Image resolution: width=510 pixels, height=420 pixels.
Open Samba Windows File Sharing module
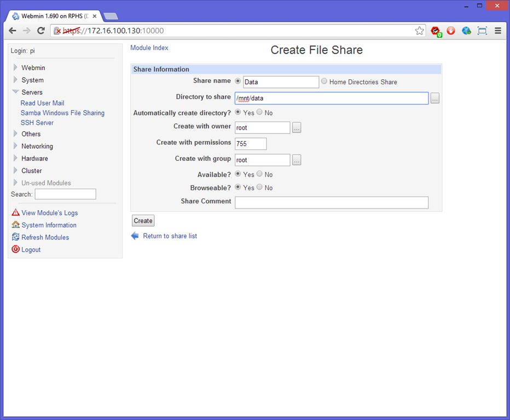click(x=62, y=113)
